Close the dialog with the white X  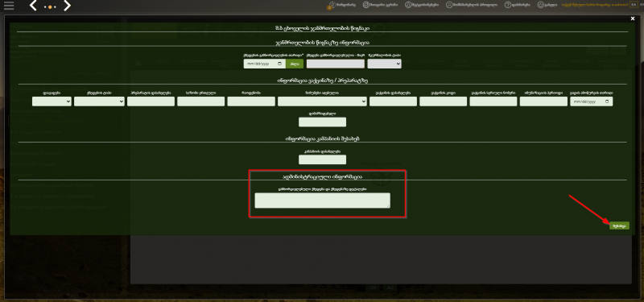pos(633,19)
